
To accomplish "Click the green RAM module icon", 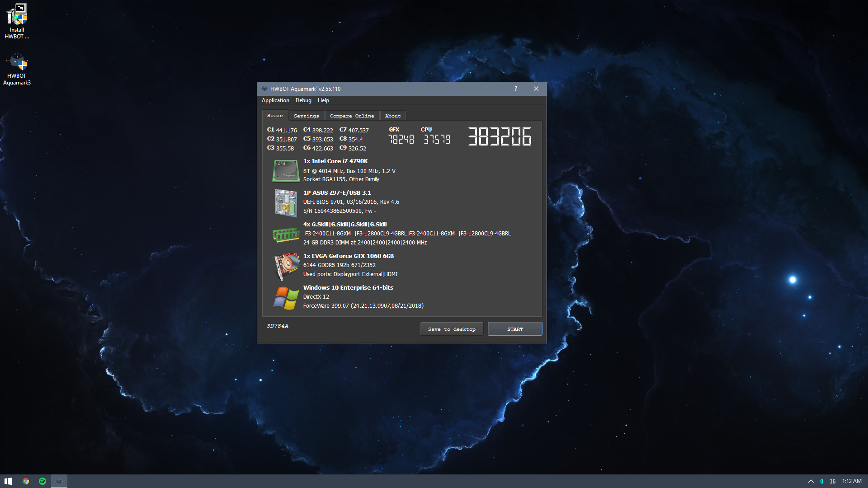I will pos(286,235).
